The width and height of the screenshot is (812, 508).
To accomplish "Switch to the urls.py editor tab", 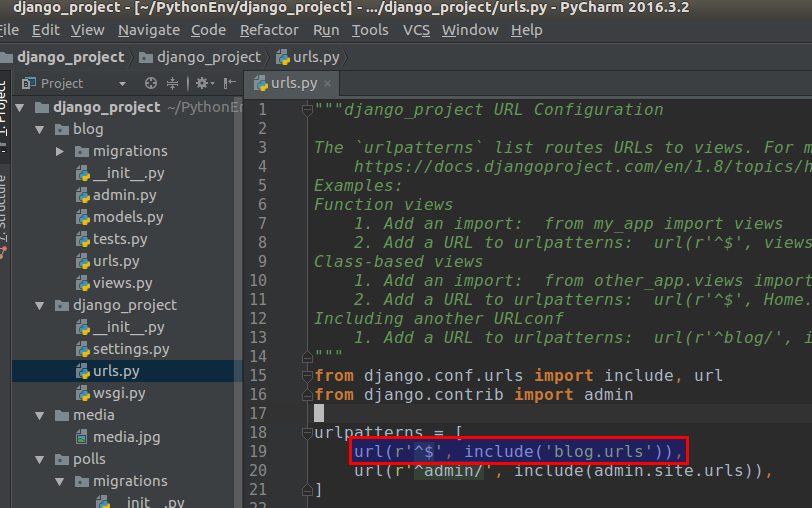I will 293,83.
